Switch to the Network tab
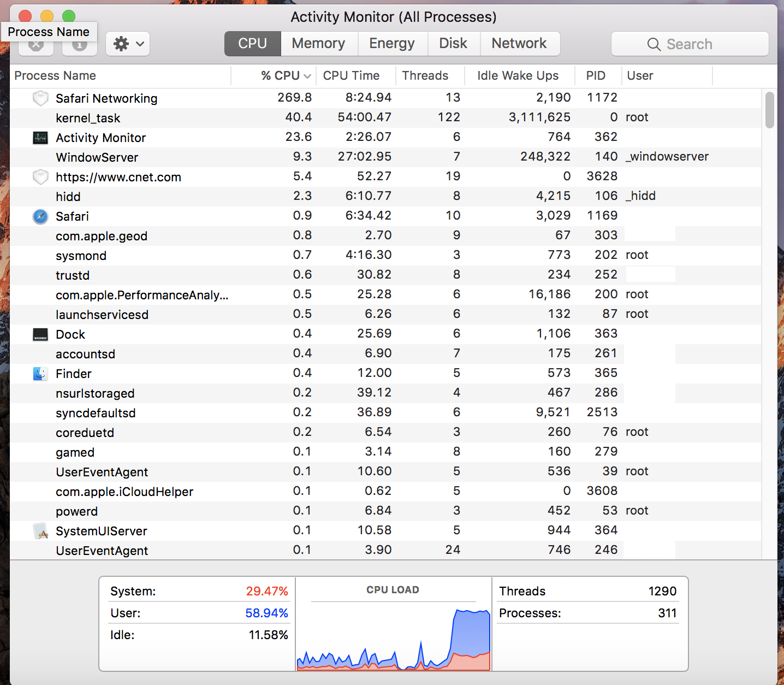The width and height of the screenshot is (784, 685). pyautogui.click(x=519, y=44)
